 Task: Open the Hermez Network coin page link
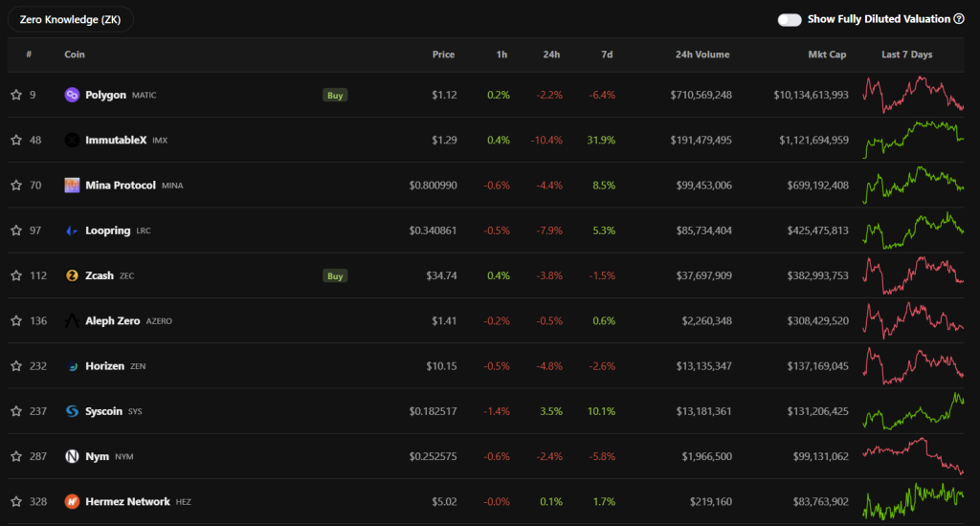(x=127, y=502)
